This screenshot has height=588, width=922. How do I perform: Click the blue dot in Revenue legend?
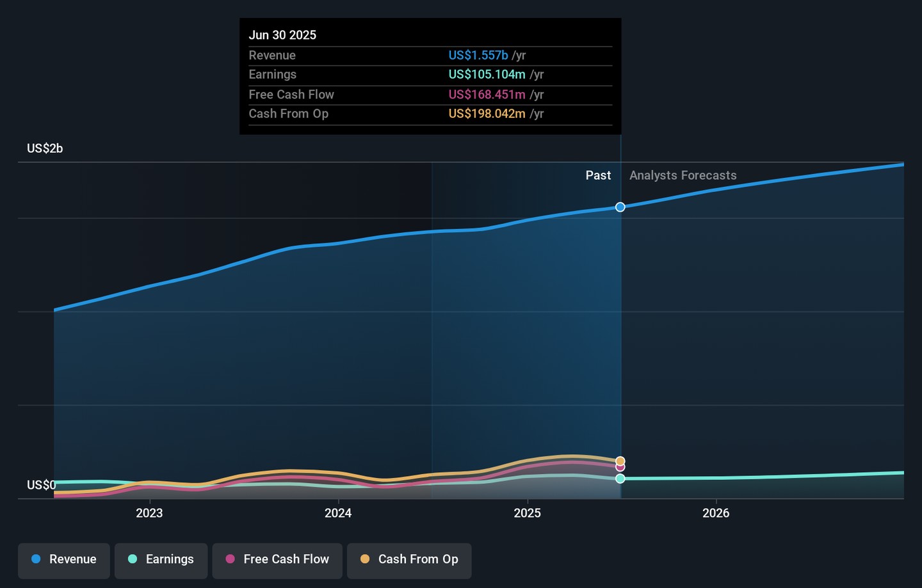(36, 559)
